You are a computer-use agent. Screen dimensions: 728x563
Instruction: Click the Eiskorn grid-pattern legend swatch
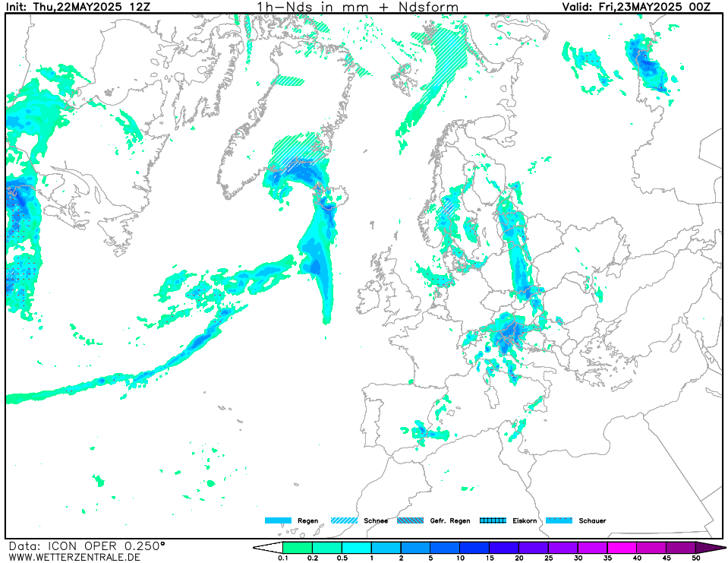pos(493,520)
